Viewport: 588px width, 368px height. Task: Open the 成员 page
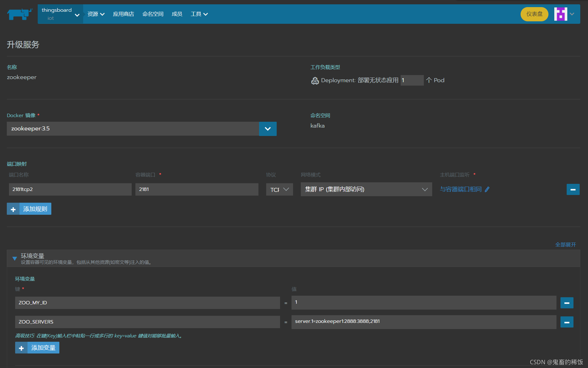pyautogui.click(x=177, y=14)
